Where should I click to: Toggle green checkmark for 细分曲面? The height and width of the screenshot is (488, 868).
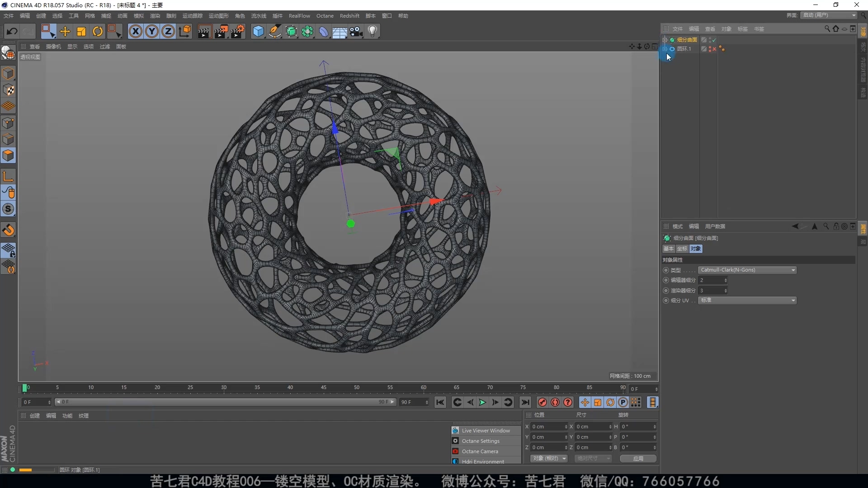714,40
